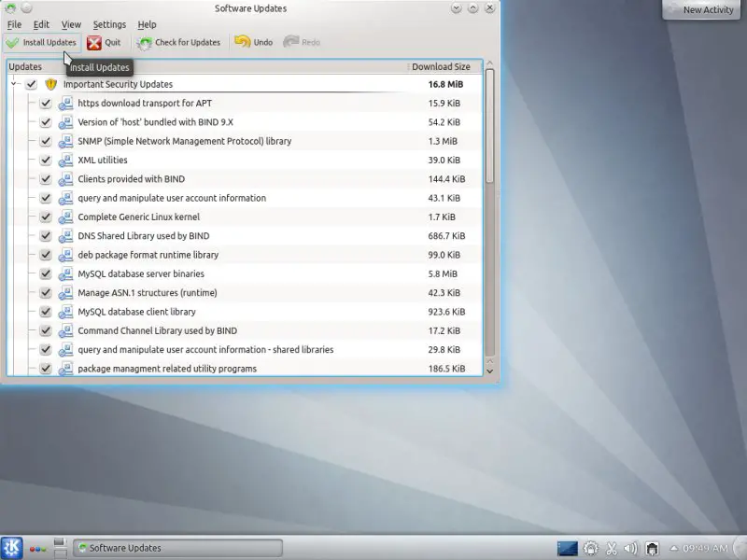Click the three colored dots Activities icon
747x560 pixels.
[37, 549]
